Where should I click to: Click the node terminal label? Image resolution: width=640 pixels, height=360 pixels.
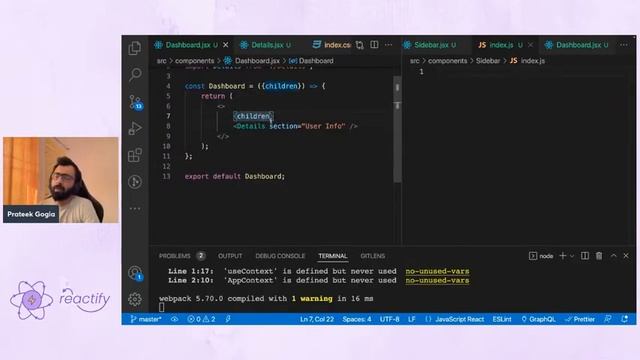pyautogui.click(x=541, y=256)
